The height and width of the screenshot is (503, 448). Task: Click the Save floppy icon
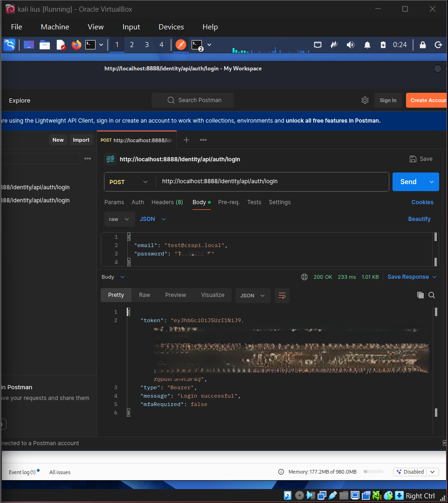click(413, 159)
